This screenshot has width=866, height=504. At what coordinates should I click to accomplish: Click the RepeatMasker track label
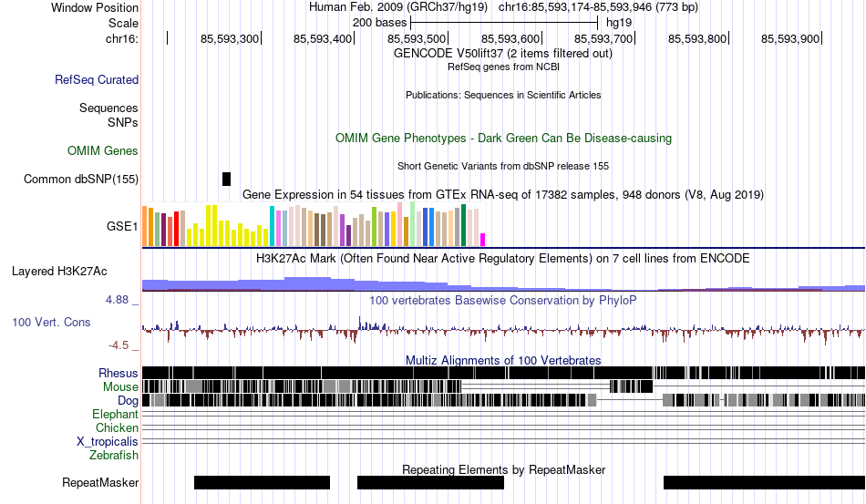click(100, 482)
